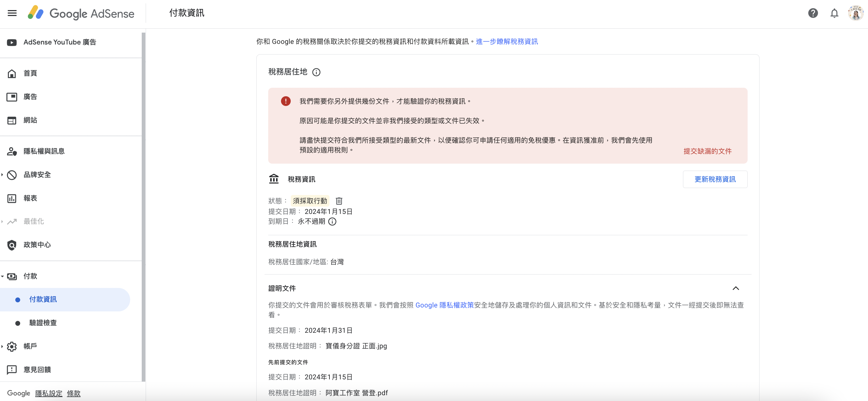Select the 報表 icon in sidebar
This screenshot has width=868, height=401.
point(12,198)
